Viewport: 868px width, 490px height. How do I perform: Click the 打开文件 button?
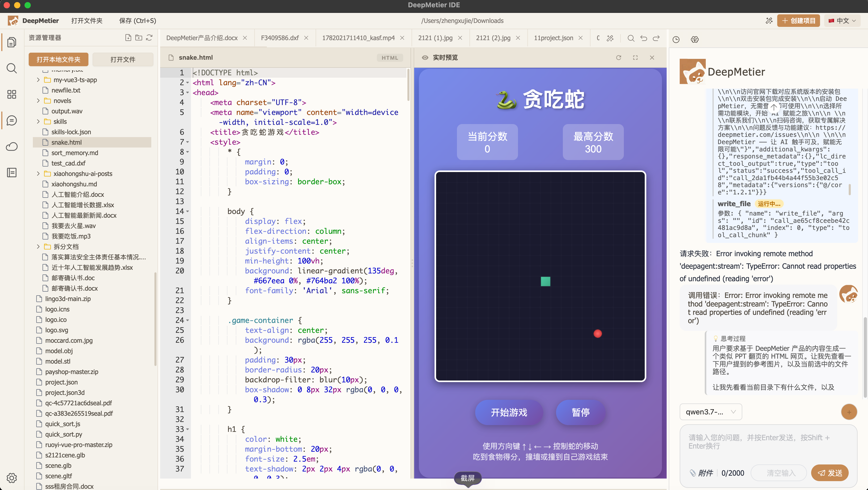[123, 59]
